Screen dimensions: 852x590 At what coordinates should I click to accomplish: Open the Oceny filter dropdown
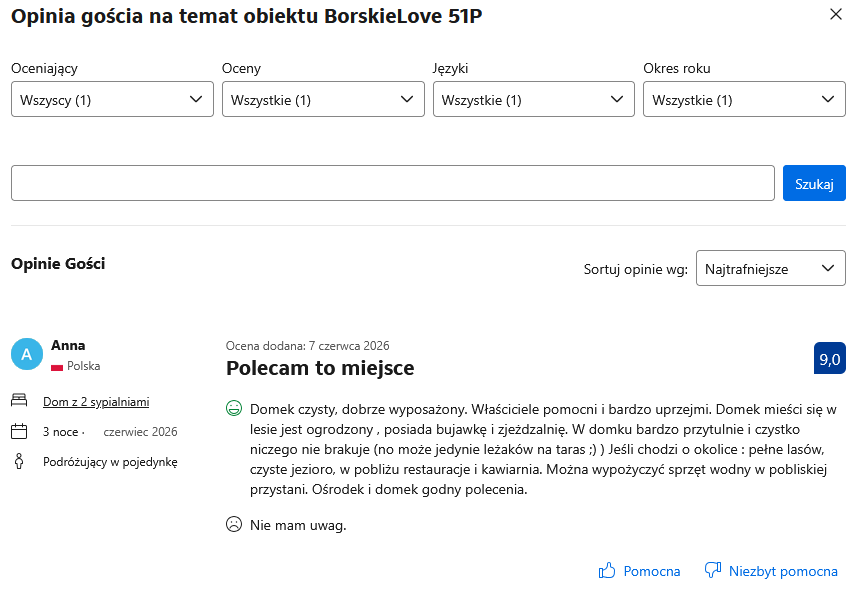[x=323, y=99]
